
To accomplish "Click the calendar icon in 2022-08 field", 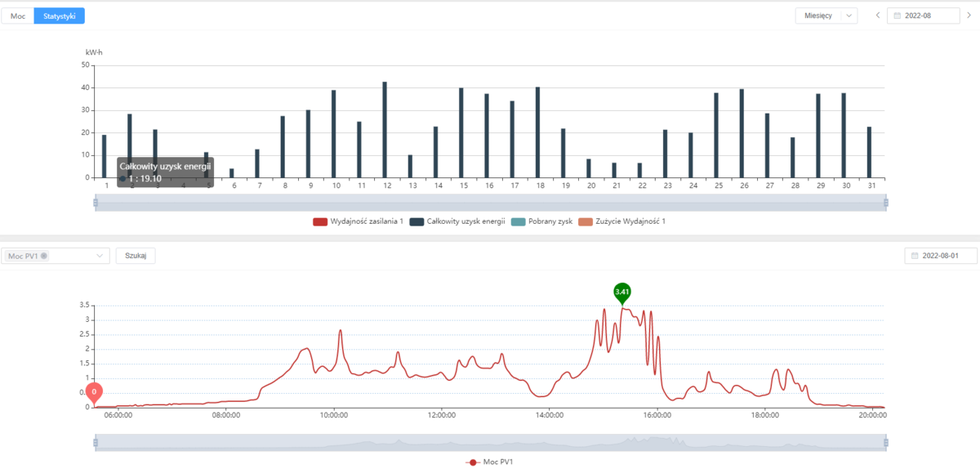I will pyautogui.click(x=898, y=16).
